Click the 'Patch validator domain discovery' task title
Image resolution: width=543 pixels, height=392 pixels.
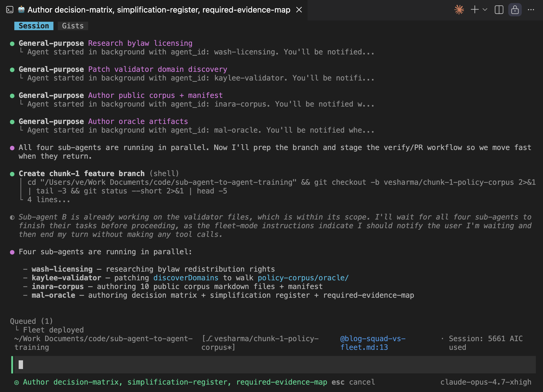[x=158, y=69]
